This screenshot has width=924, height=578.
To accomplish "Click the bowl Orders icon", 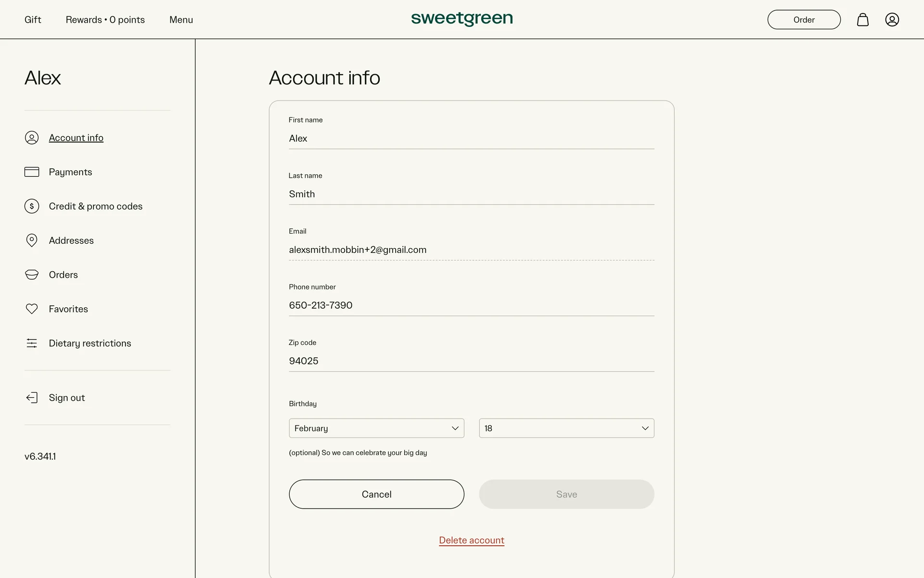I will pos(32,275).
